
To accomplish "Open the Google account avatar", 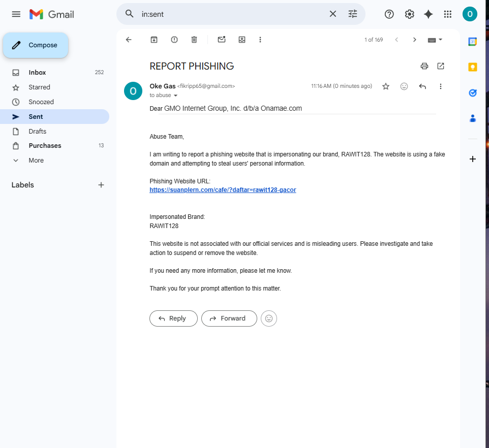I will (x=470, y=14).
